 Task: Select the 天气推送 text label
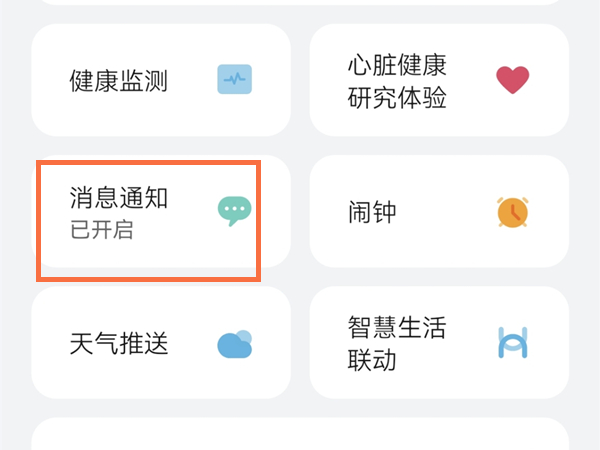[118, 344]
